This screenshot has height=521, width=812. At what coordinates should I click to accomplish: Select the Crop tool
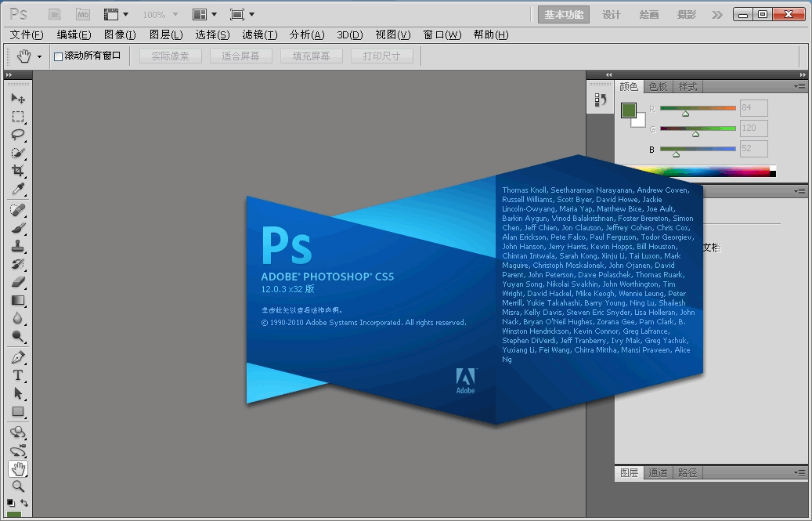tap(18, 172)
